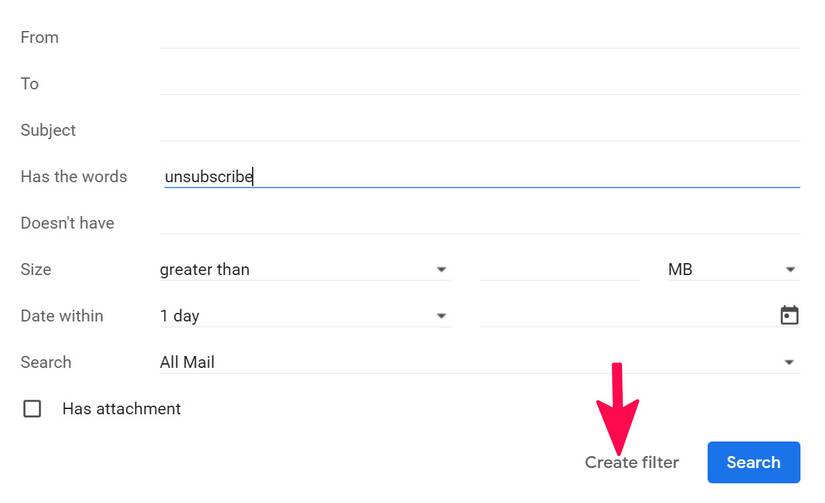Click the arrow beside 'greater than'

pos(441,270)
